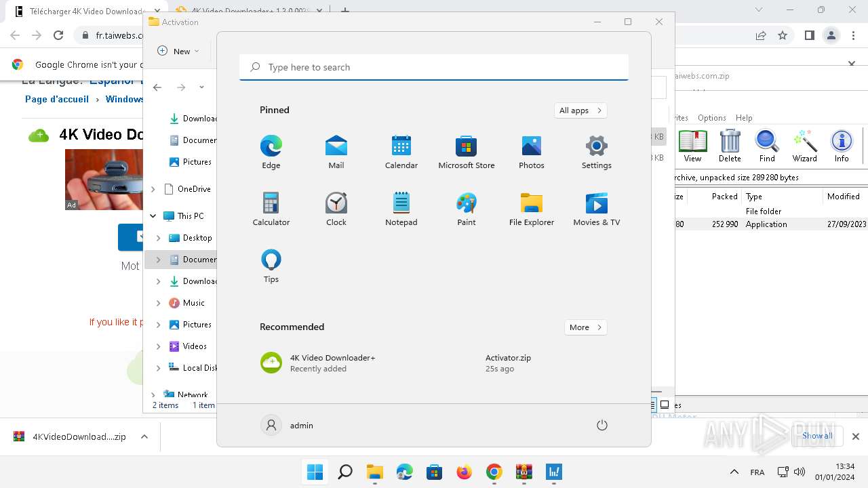
Task: Open the Paint app
Action: (x=466, y=209)
